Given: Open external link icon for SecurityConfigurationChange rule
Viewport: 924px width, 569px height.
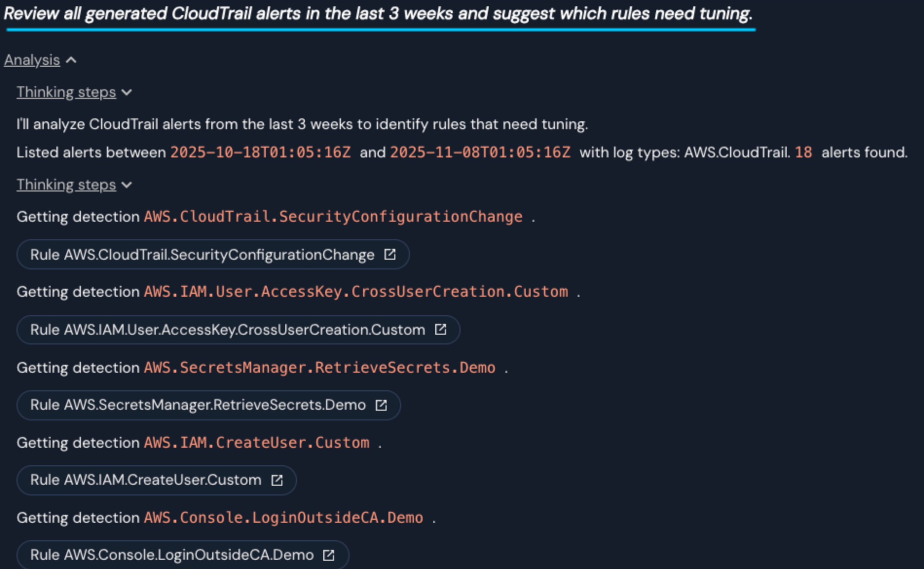Looking at the screenshot, I should [390, 254].
